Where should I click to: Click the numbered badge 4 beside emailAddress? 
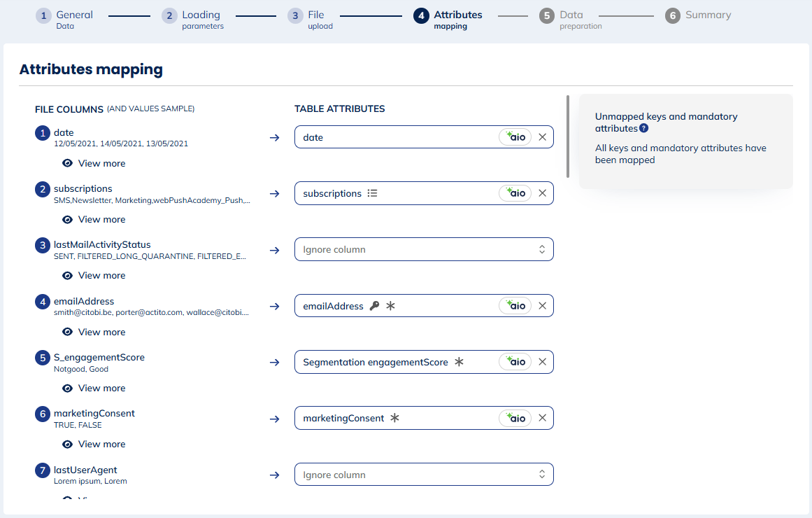pyautogui.click(x=42, y=301)
